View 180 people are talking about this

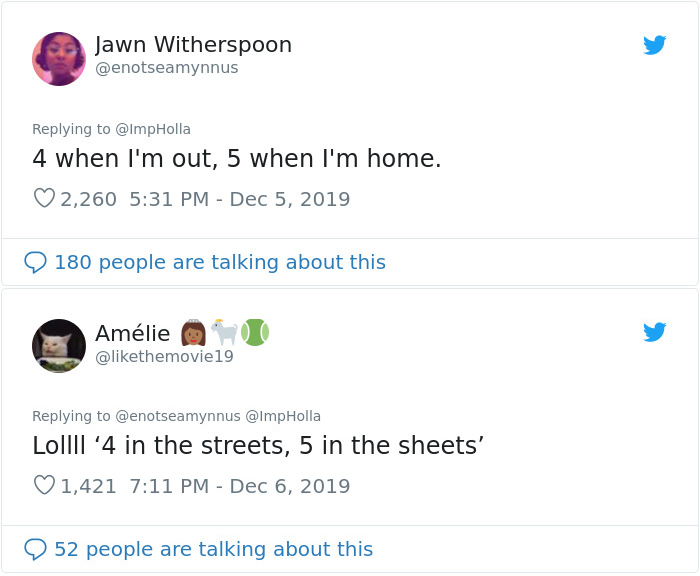pos(220,262)
